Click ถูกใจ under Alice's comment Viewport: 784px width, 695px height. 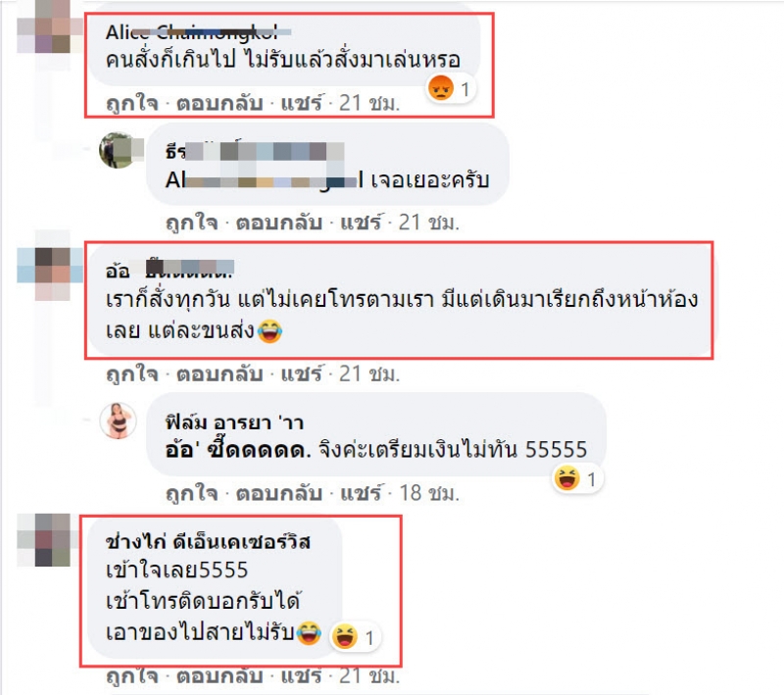[x=132, y=104]
